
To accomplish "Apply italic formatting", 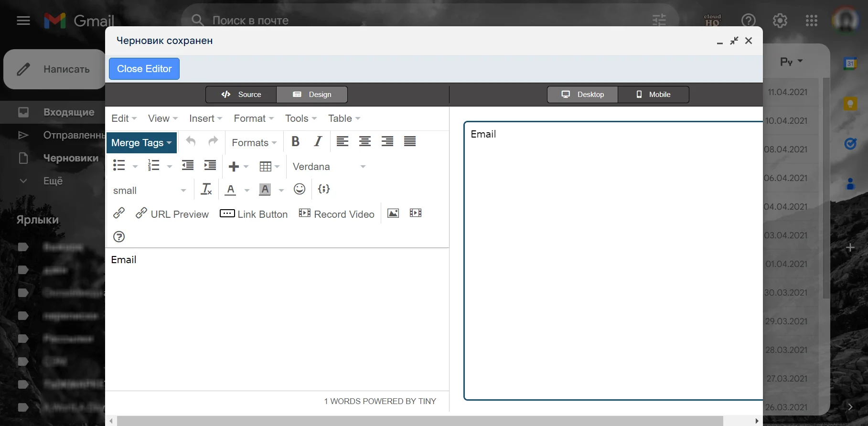I will (x=318, y=142).
